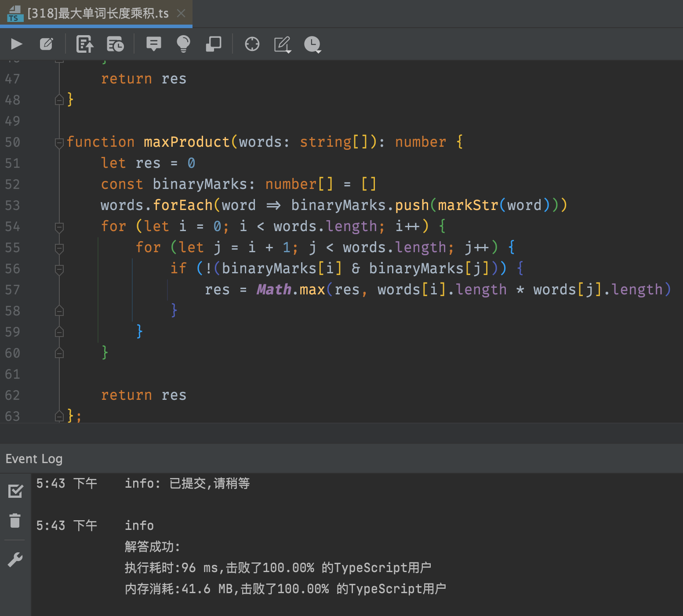Open the custom testcase editor icon
This screenshot has height=616, width=683.
(x=47, y=44)
